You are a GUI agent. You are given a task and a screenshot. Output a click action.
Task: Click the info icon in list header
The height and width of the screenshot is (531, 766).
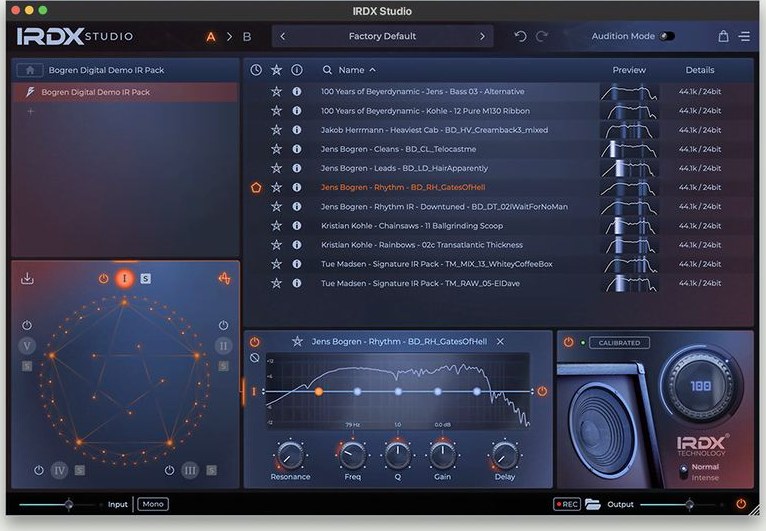(297, 70)
